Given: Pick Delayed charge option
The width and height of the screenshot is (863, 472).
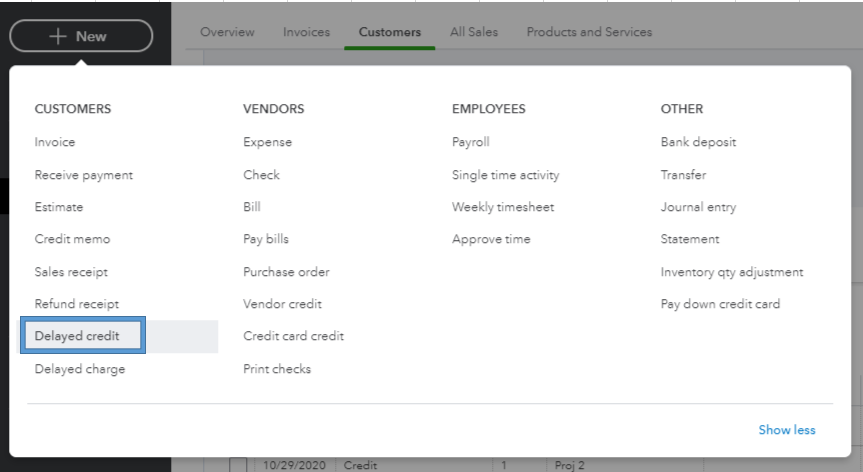Looking at the screenshot, I should 80,369.
